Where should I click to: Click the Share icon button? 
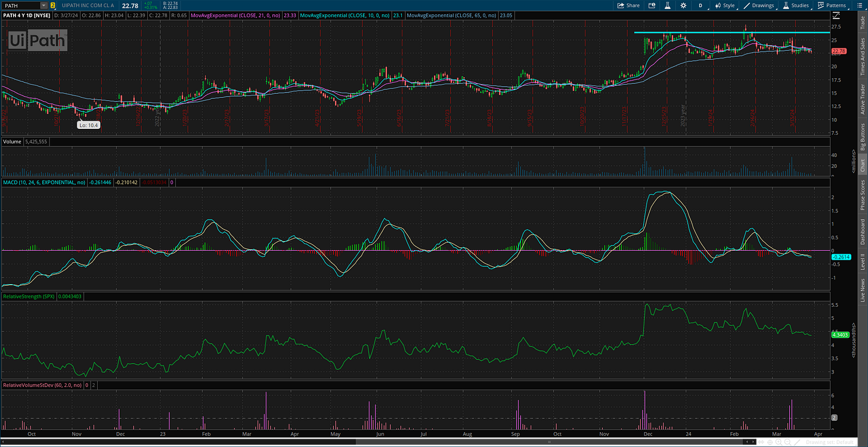tap(628, 5)
